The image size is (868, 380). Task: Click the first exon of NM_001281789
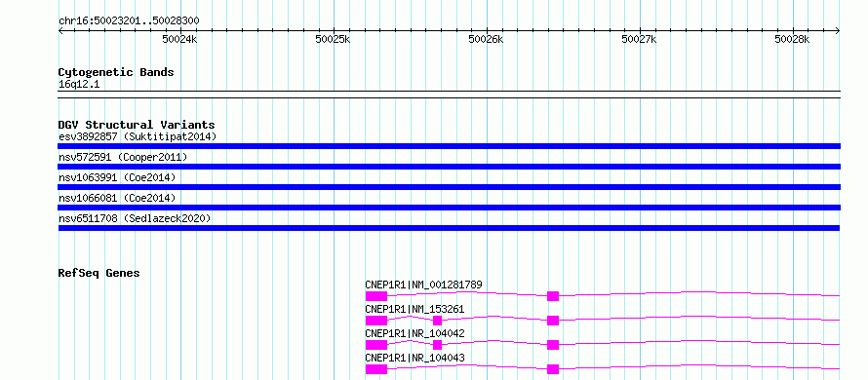375,296
